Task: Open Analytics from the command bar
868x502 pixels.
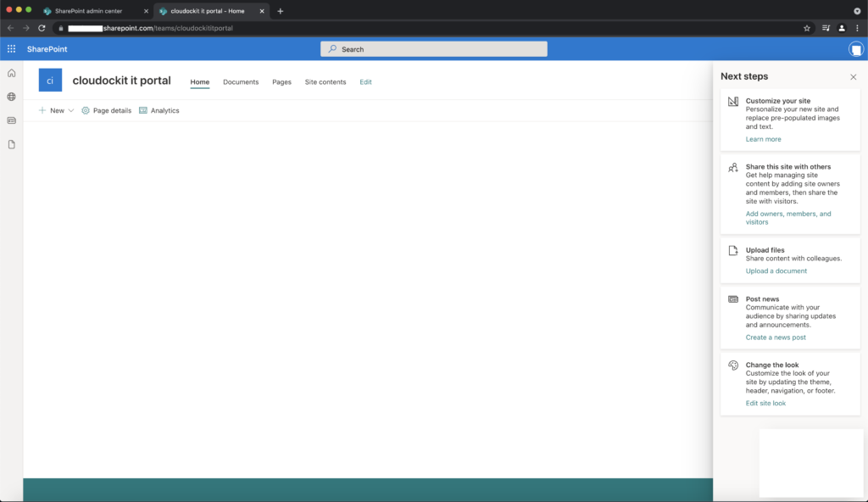Action: [159, 110]
